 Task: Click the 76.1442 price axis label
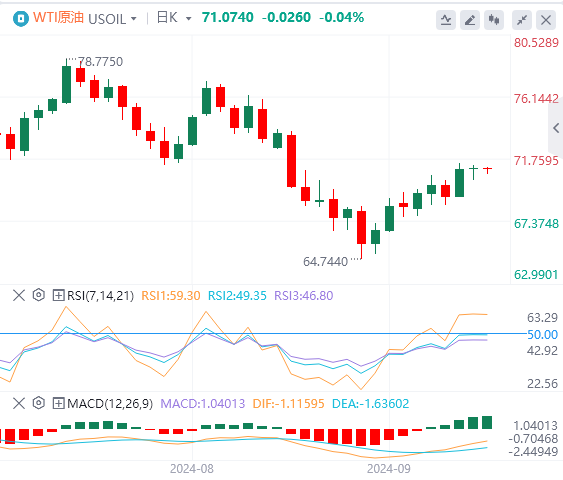[x=536, y=99]
